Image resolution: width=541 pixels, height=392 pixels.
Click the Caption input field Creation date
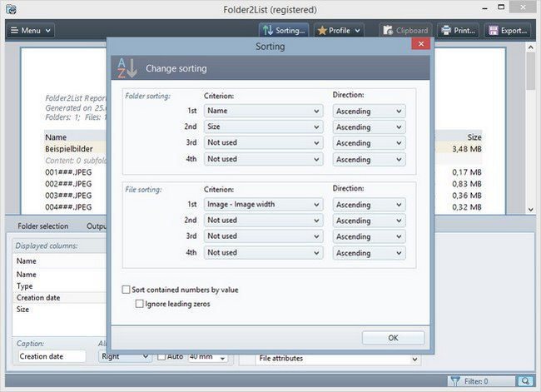[x=52, y=356]
